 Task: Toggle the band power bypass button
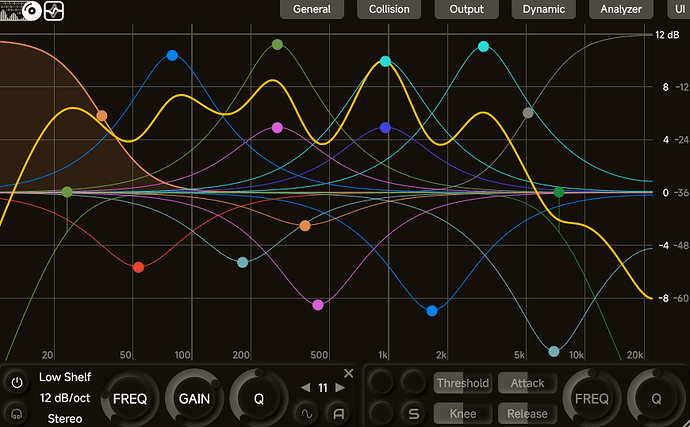pyautogui.click(x=17, y=383)
